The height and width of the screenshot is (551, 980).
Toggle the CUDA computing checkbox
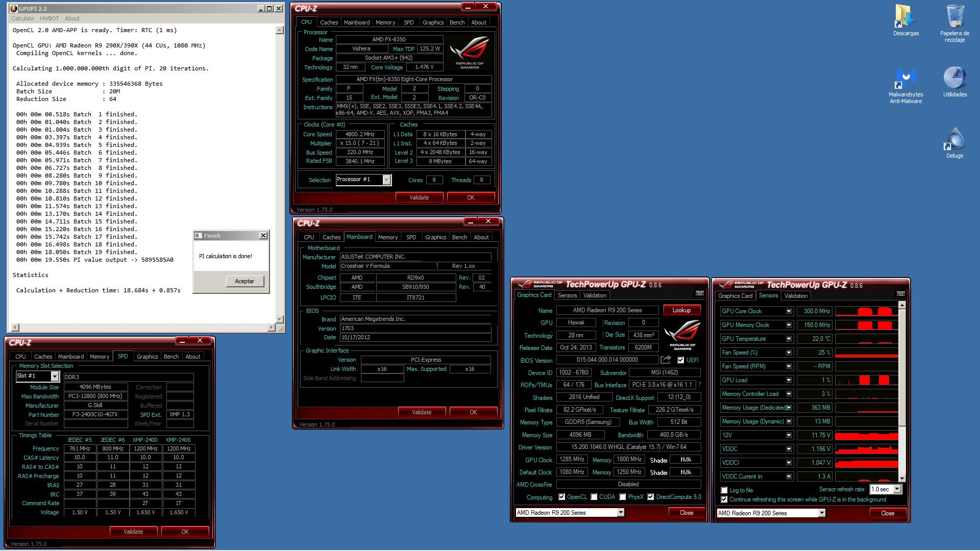tap(593, 497)
